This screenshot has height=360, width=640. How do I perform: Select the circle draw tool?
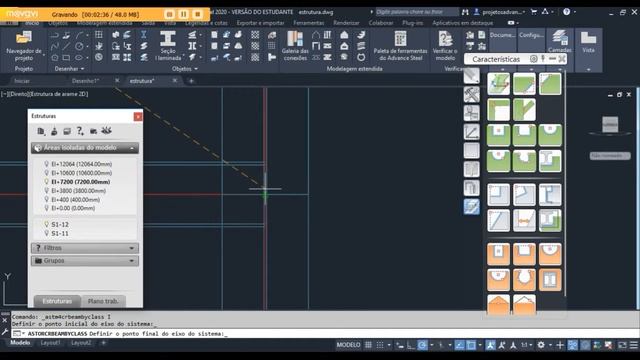79,47
